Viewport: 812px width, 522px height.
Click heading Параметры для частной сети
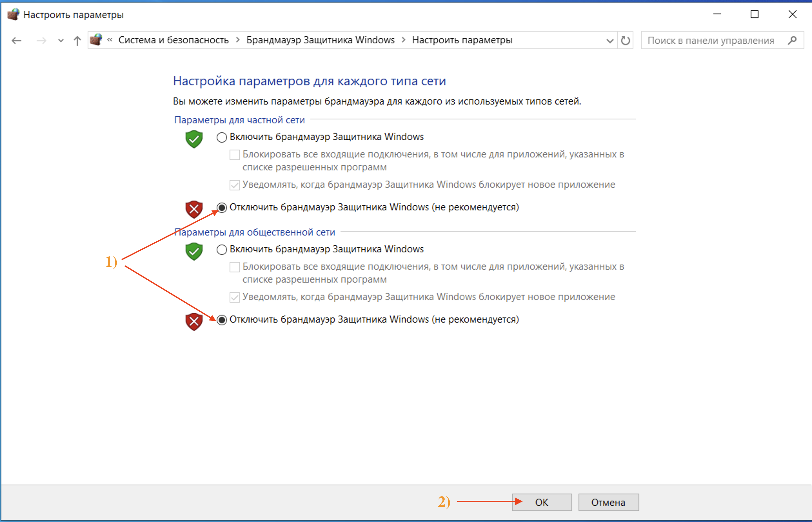click(240, 120)
